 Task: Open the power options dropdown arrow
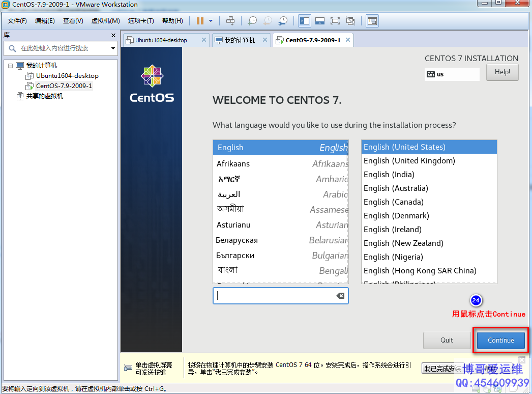pos(211,21)
